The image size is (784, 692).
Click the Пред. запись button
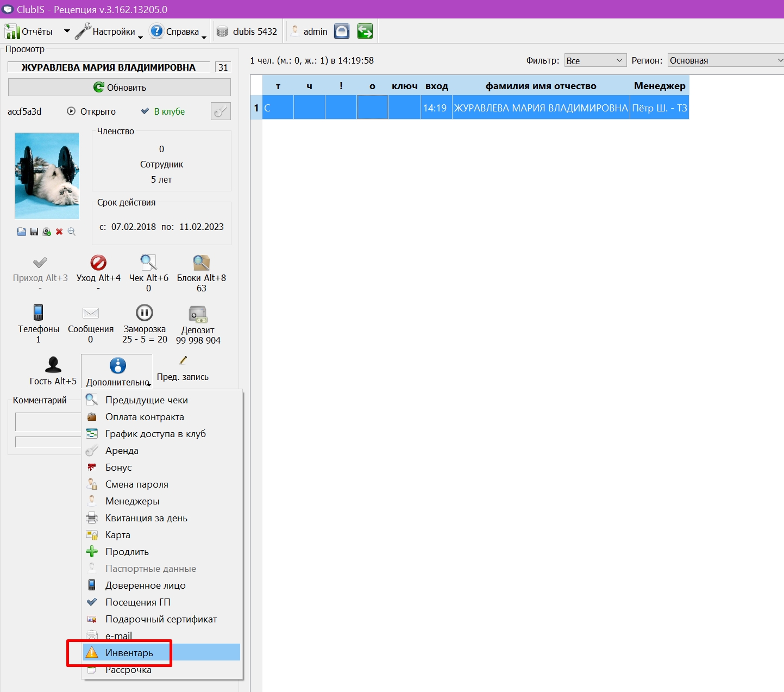[x=183, y=369]
